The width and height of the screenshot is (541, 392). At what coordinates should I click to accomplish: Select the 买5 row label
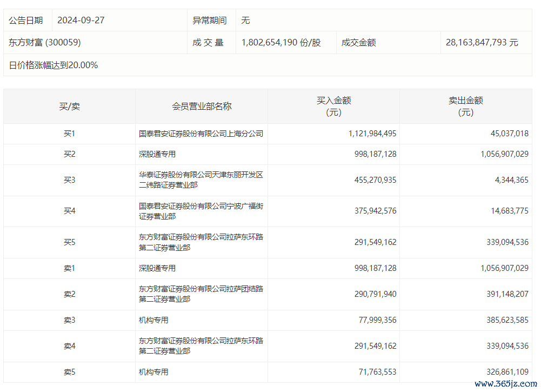[x=69, y=242]
